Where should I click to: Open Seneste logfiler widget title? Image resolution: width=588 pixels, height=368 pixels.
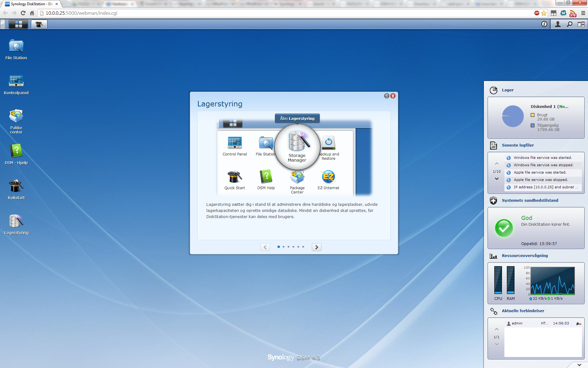[518, 145]
